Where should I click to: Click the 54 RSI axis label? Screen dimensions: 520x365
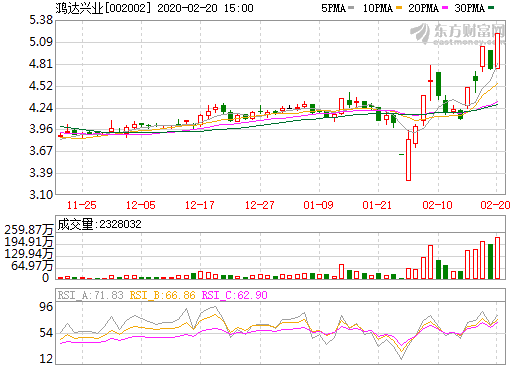click(x=46, y=333)
